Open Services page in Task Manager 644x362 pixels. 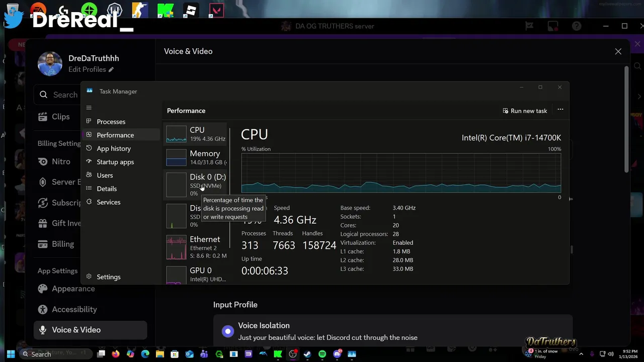click(x=120, y=202)
